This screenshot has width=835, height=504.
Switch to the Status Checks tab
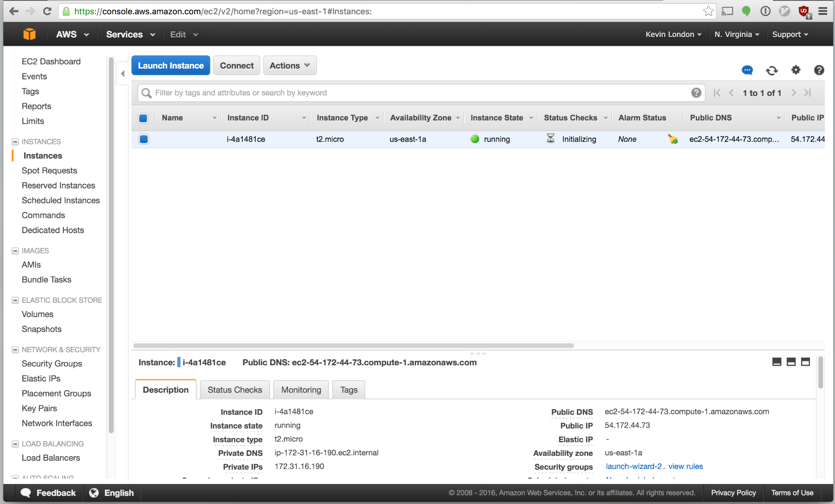coord(234,390)
